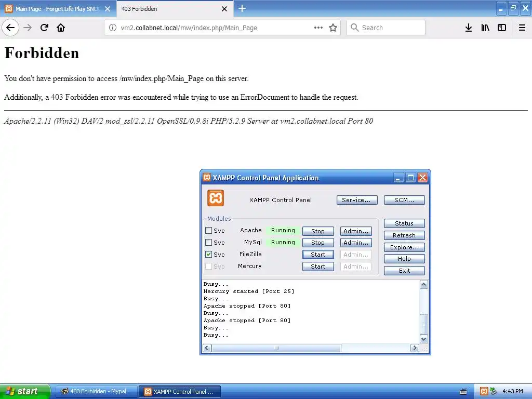Enable Svc checkbox for MySql

209,242
